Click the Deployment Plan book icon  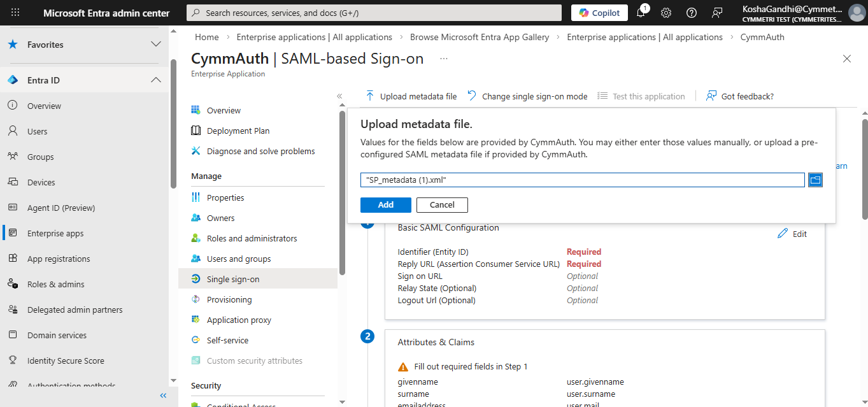point(196,131)
